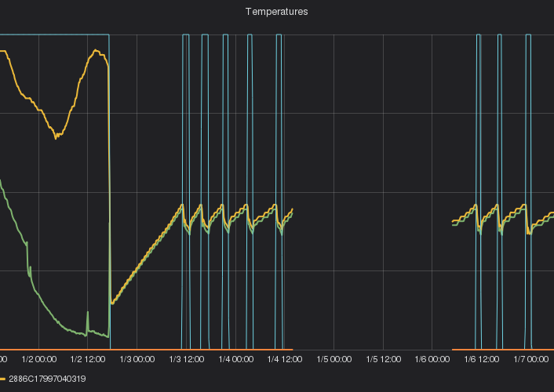
Task: Click the 1/5 00:00 time axis label
Action: tap(333, 359)
